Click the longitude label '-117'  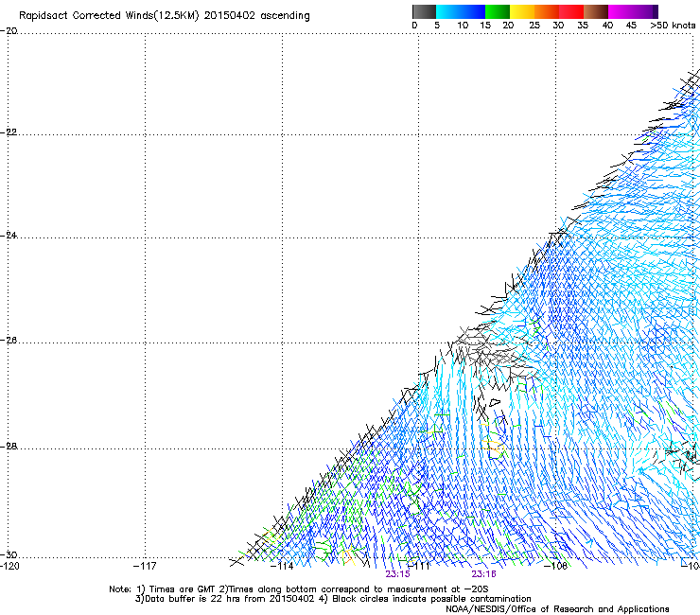(145, 566)
